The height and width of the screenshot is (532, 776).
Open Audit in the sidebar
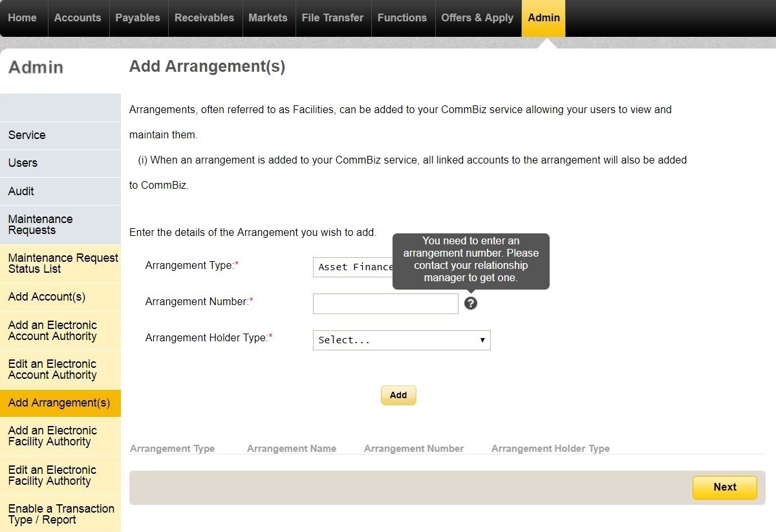click(60, 191)
